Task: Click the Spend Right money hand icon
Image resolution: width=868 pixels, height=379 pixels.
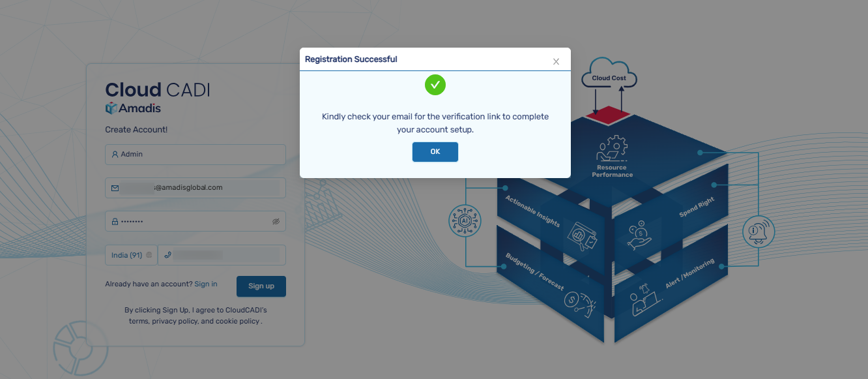Action: coord(640,235)
